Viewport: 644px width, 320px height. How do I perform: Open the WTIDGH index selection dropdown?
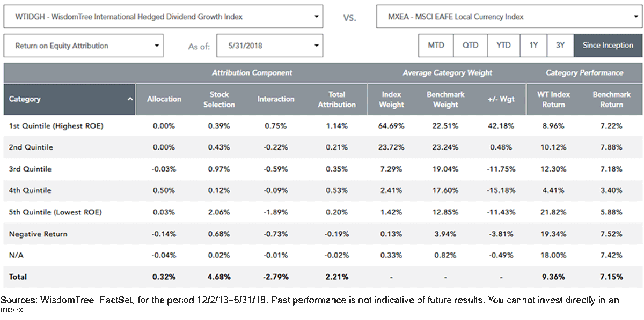pos(163,17)
